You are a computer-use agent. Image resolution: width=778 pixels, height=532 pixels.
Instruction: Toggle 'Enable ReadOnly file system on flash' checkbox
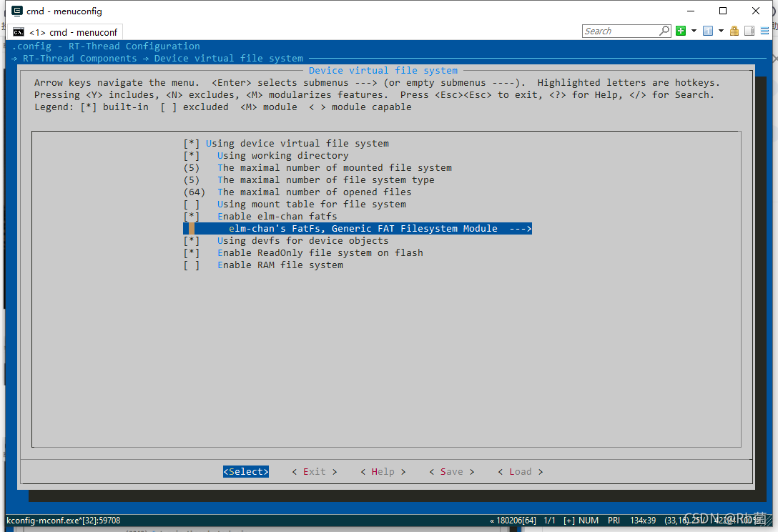[192, 253]
